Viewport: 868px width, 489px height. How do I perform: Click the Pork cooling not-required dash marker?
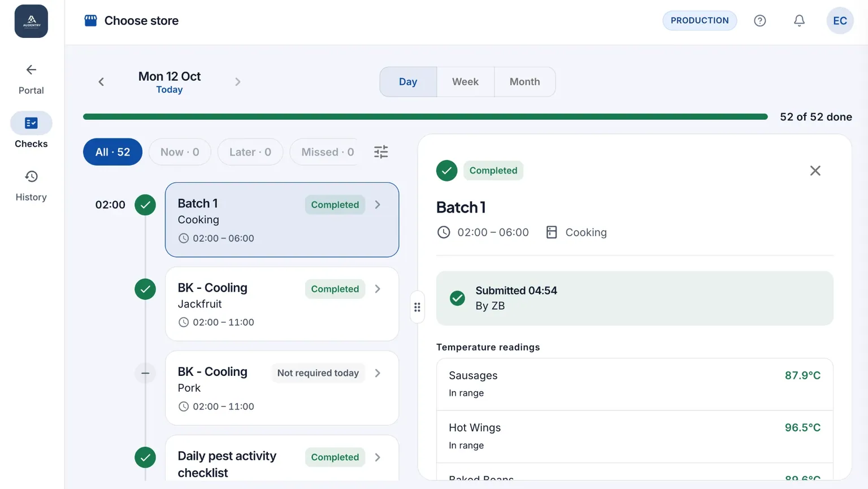coord(145,373)
